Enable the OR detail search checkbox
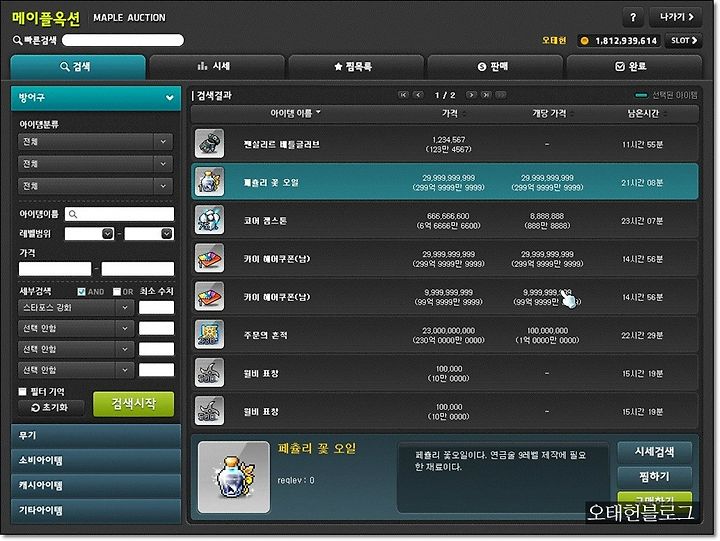Image resolution: width=720 pixels, height=541 pixels. click(117, 291)
